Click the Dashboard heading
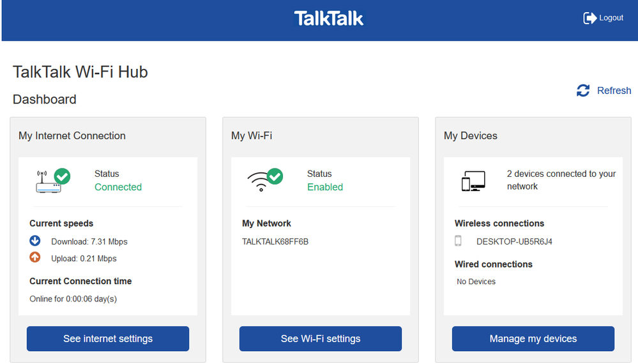638x364 pixels. tap(45, 100)
